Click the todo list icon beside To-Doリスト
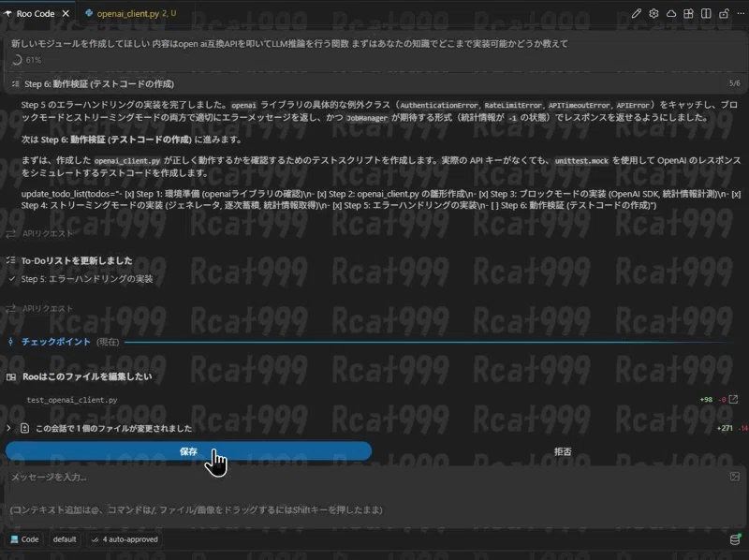Image resolution: width=749 pixels, height=560 pixels. tap(11, 260)
